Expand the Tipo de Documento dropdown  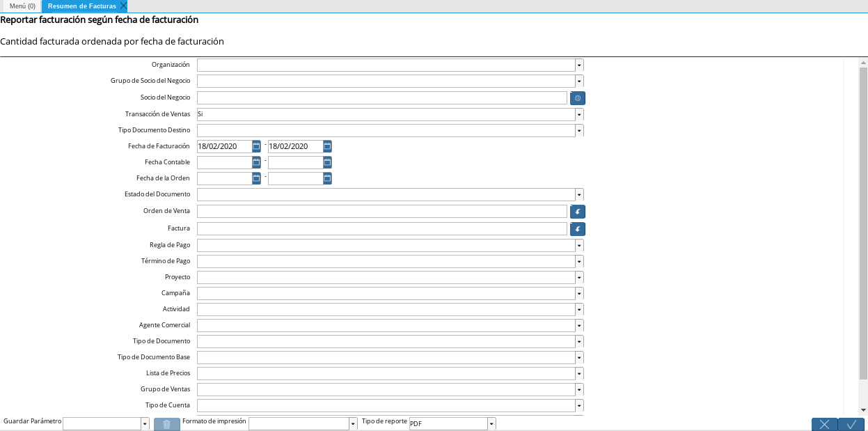(x=579, y=341)
